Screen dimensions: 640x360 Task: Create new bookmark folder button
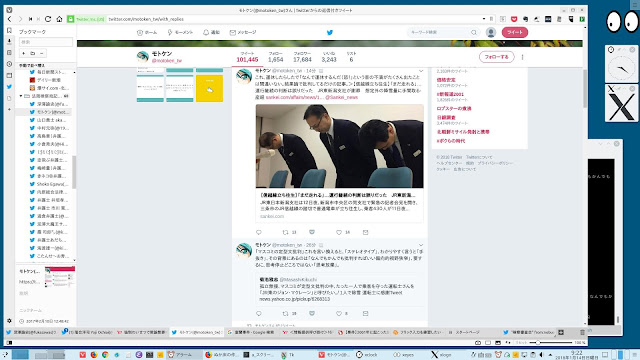coord(33,53)
